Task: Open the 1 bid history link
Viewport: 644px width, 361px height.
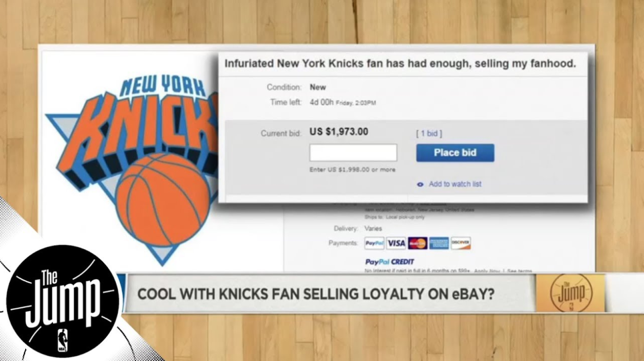Action: [x=429, y=134]
